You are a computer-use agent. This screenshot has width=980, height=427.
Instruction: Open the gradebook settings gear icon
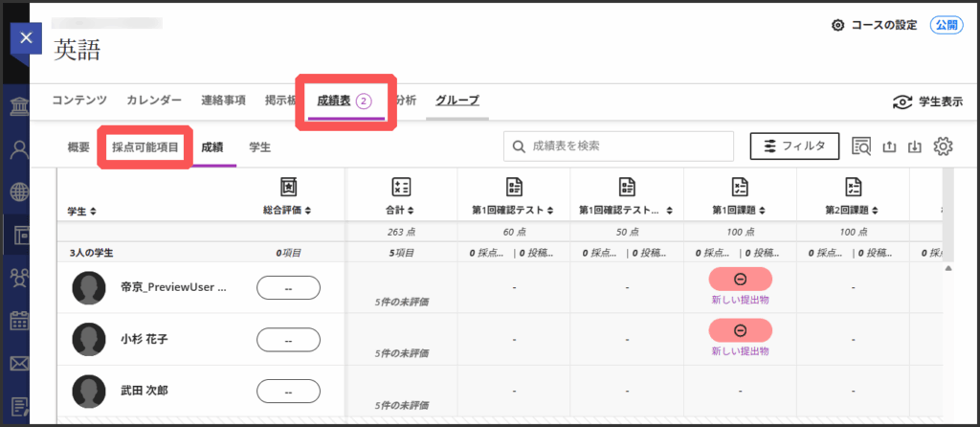[x=944, y=146]
